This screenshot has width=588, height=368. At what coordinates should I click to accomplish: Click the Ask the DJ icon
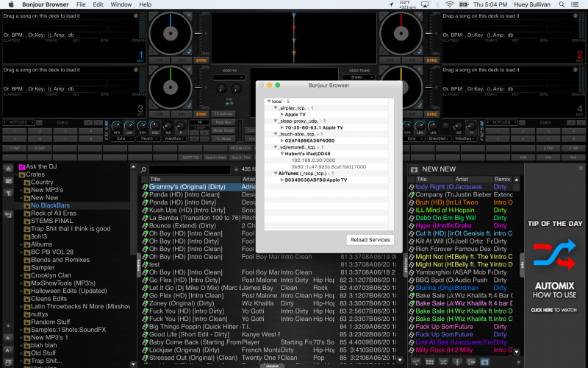coord(22,166)
